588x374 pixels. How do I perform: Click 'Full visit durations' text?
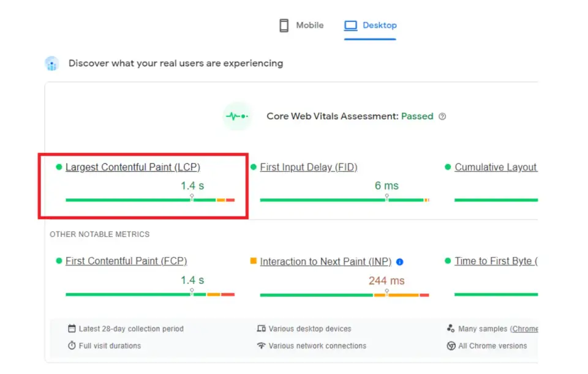click(x=110, y=345)
